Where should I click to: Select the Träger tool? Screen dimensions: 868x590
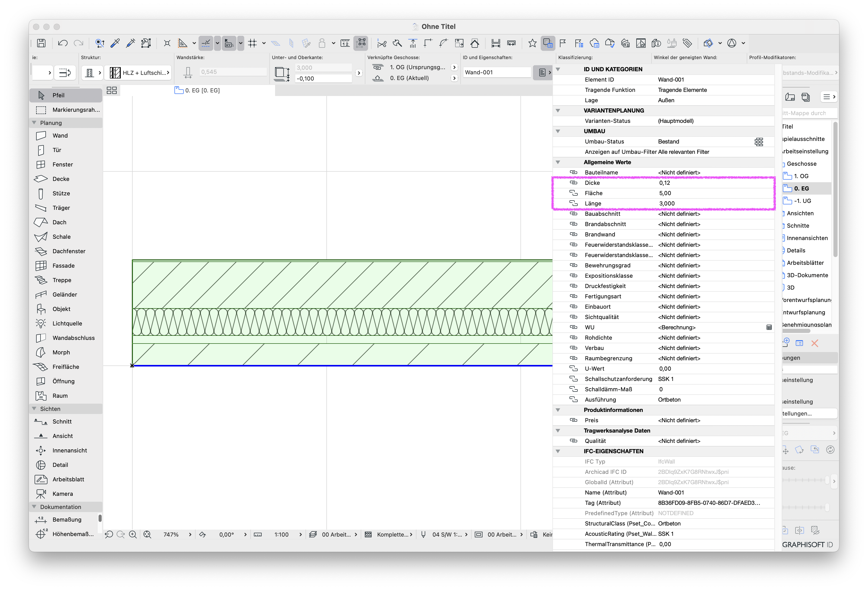pos(66,208)
